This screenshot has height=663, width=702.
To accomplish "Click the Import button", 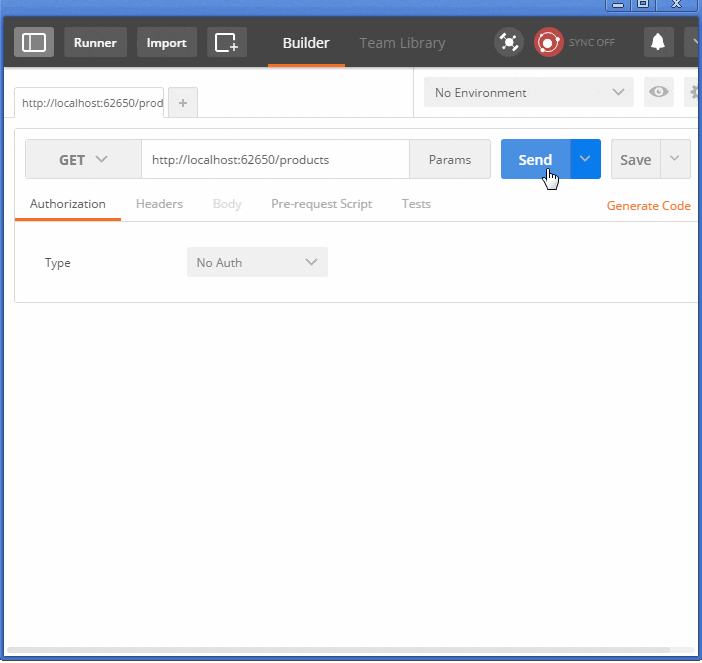I will click(x=167, y=43).
